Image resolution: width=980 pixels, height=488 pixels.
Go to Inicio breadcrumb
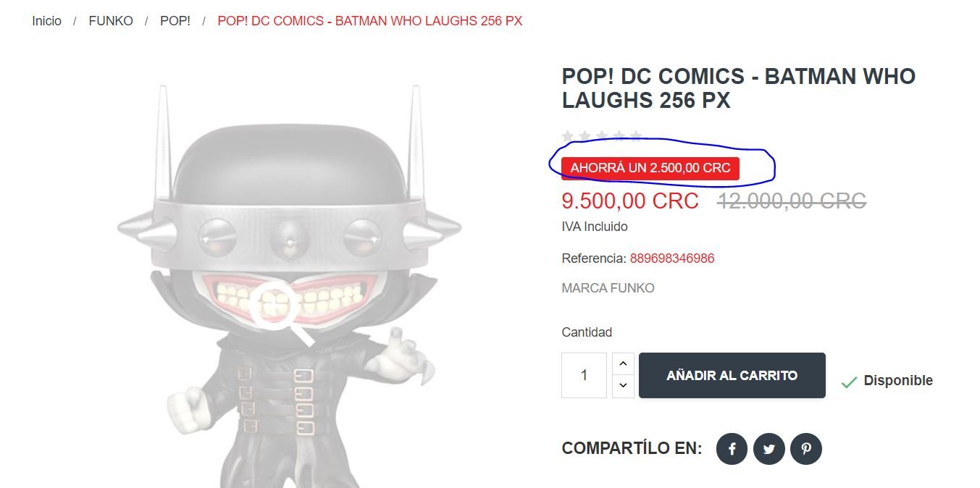coord(47,21)
